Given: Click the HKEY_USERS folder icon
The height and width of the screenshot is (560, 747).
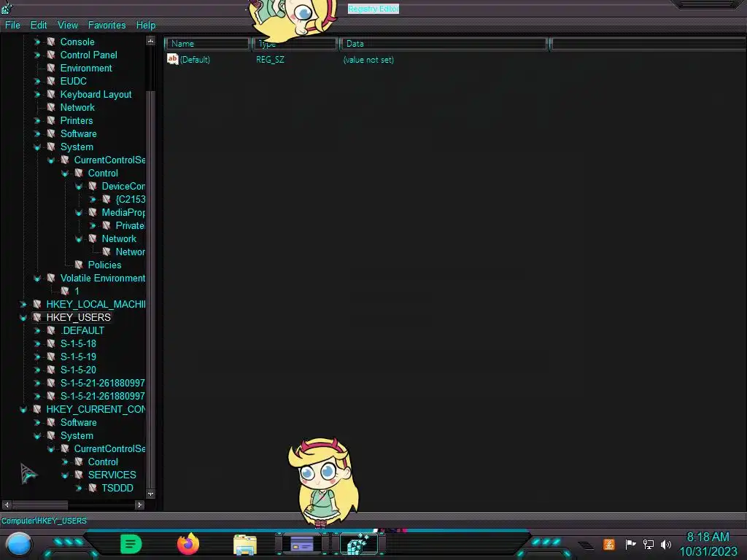Looking at the screenshot, I should tap(37, 317).
